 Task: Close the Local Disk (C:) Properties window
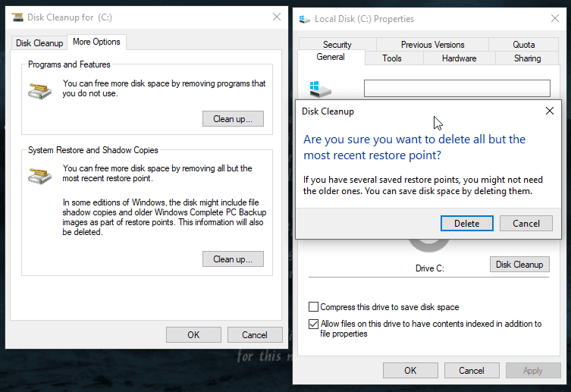[555, 18]
